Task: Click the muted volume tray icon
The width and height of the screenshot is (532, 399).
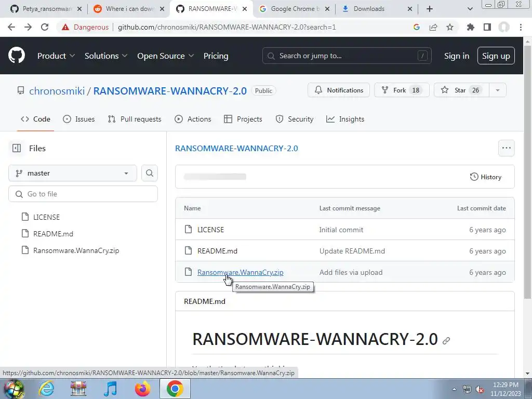Action: coord(480,390)
